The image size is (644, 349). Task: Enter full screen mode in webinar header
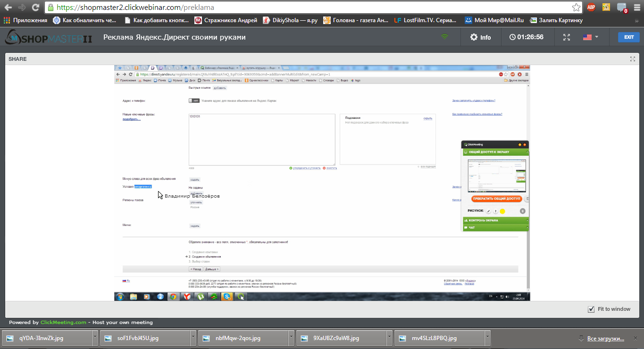tap(567, 37)
